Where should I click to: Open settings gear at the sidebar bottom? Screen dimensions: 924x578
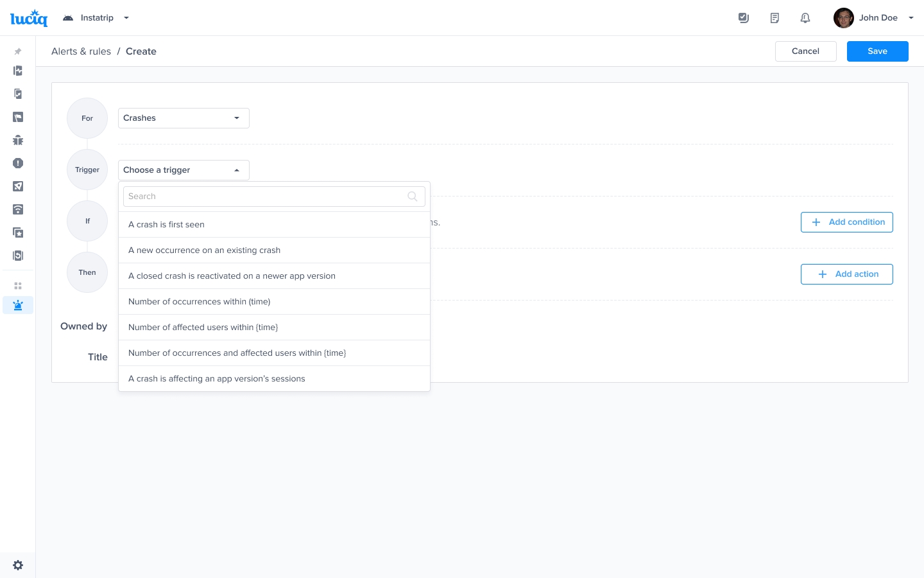(x=18, y=565)
